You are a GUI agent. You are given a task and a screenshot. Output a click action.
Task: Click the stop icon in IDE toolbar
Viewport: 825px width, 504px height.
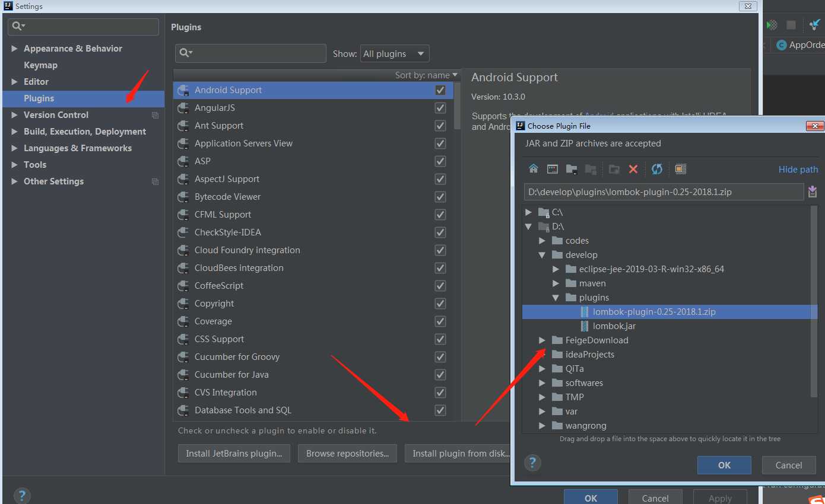coord(791,25)
